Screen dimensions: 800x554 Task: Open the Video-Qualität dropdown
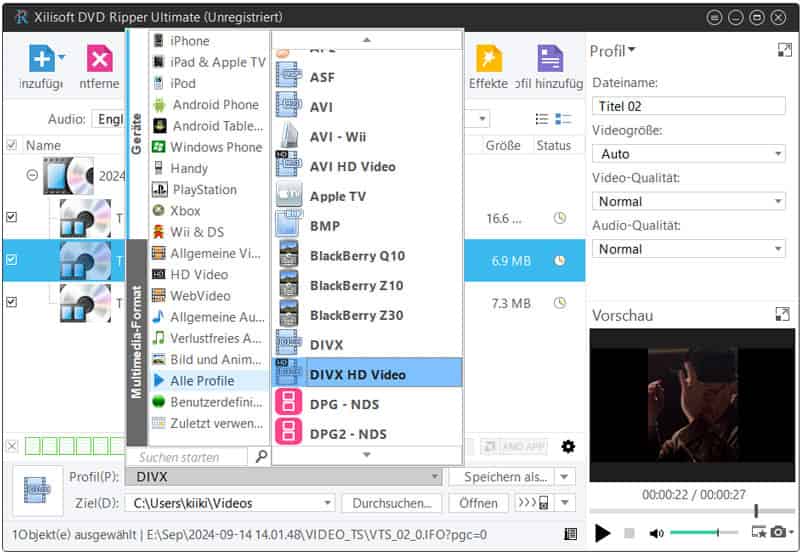point(689,201)
